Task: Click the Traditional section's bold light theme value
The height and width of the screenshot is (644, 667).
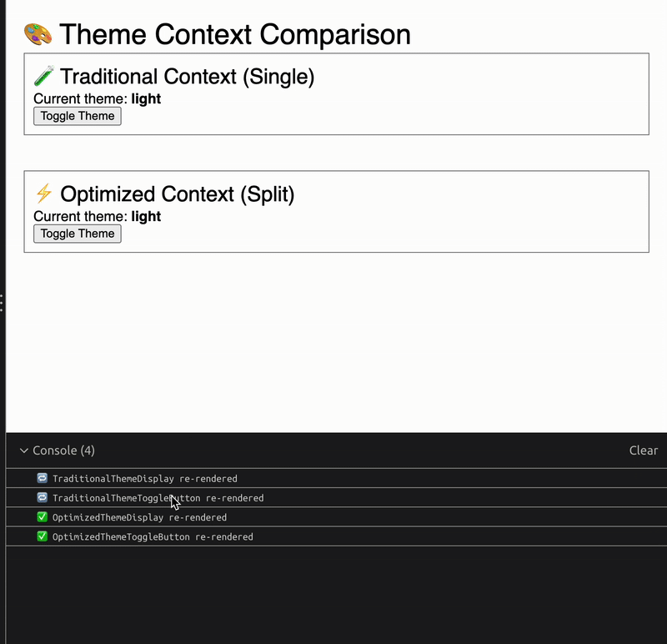Action: 146,98
